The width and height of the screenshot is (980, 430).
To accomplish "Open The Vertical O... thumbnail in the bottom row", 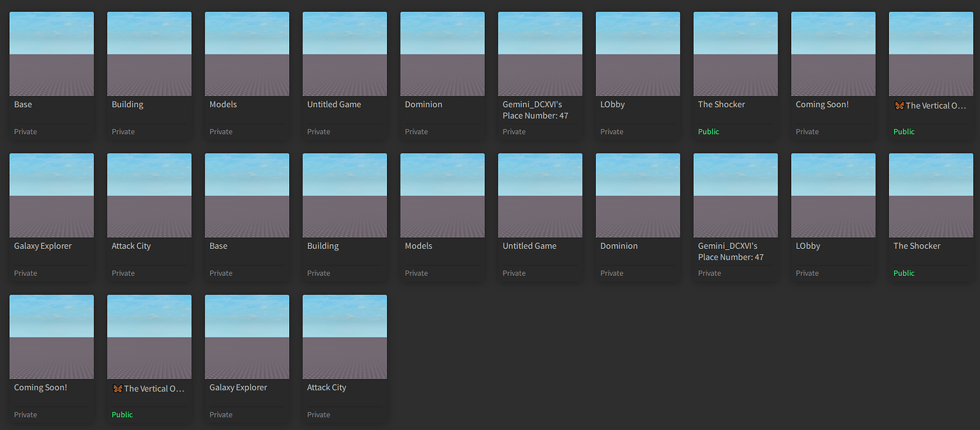I will coord(149,336).
